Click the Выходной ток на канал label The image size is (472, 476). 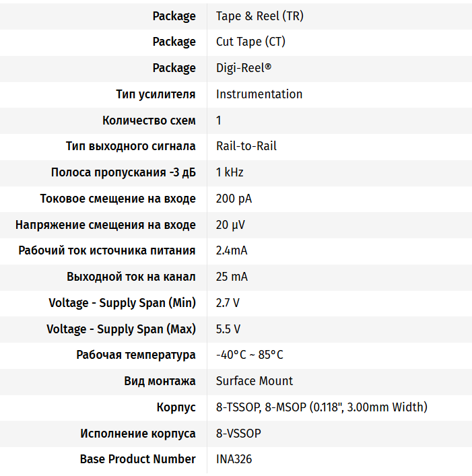click(x=131, y=277)
